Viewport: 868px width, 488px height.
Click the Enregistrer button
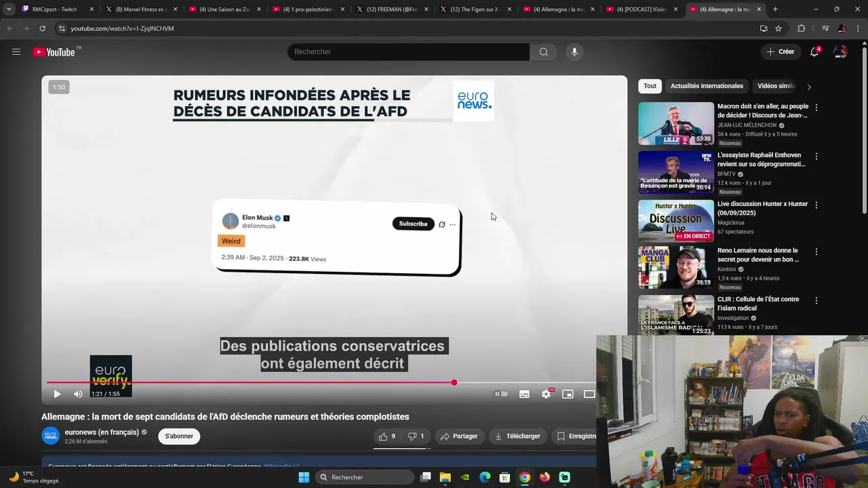pos(575,436)
